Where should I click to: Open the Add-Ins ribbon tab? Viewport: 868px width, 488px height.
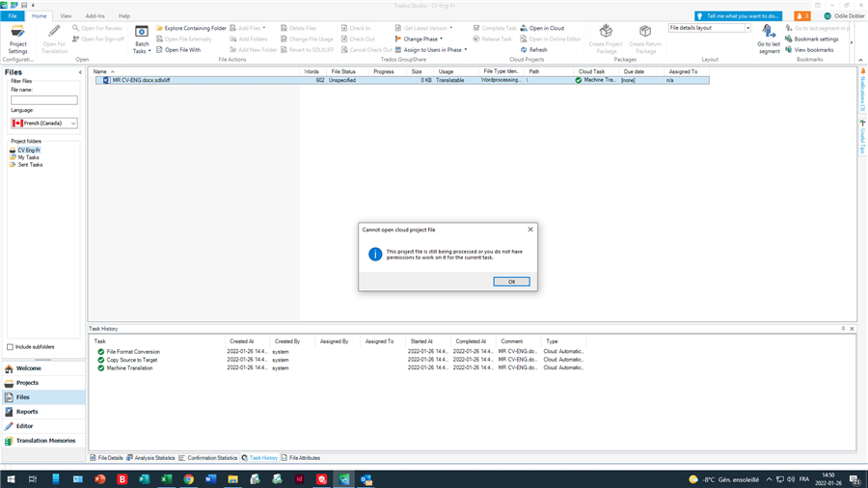95,16
